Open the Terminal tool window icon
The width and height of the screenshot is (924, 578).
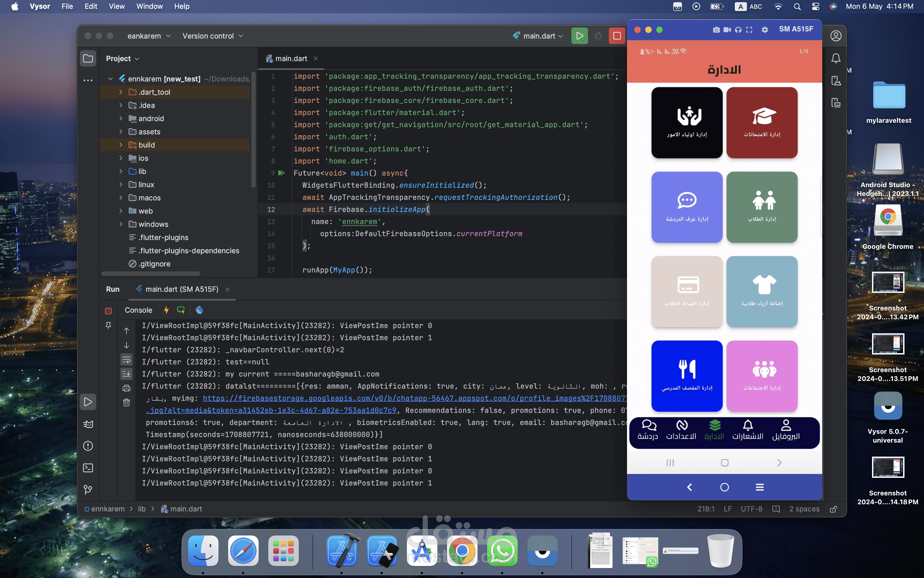click(88, 468)
